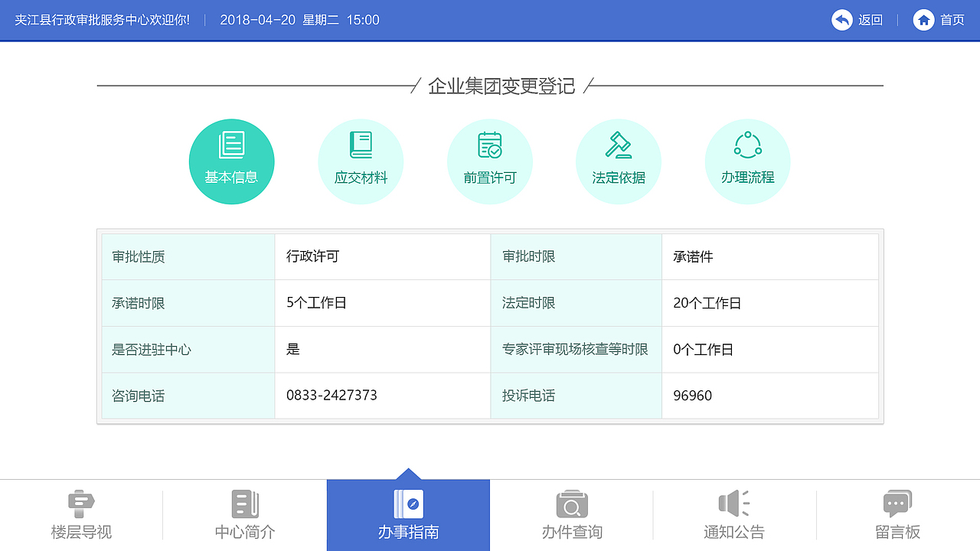Click the 楼层导视 signpost icon
This screenshot has width=980, height=551.
(81, 504)
